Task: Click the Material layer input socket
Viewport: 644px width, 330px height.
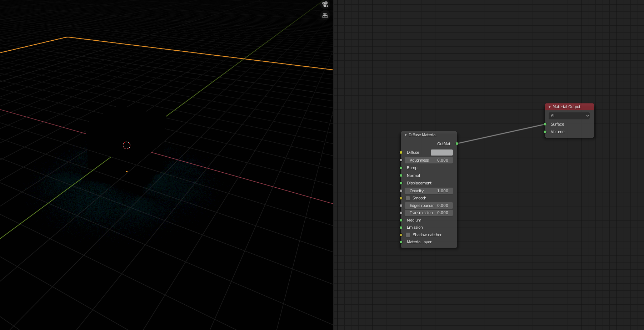Action: coord(401,242)
